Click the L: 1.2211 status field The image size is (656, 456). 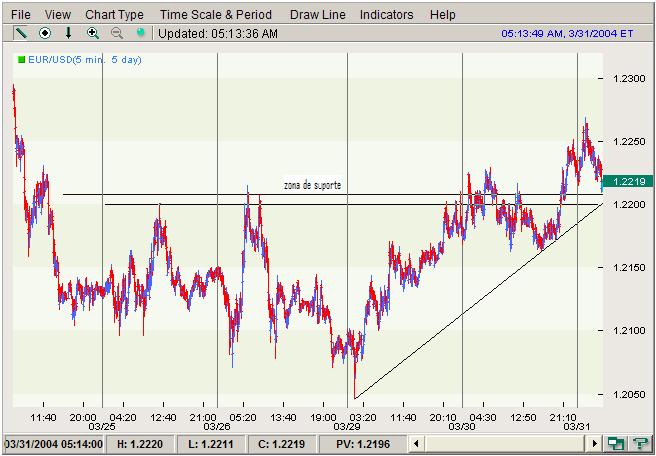(211, 443)
